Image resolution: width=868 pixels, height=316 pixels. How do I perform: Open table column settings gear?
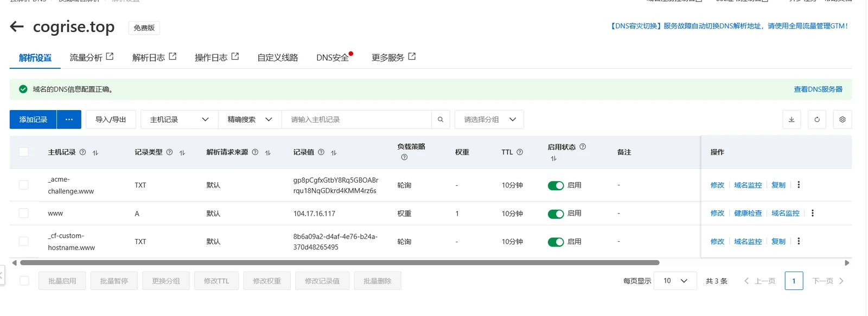click(x=843, y=120)
